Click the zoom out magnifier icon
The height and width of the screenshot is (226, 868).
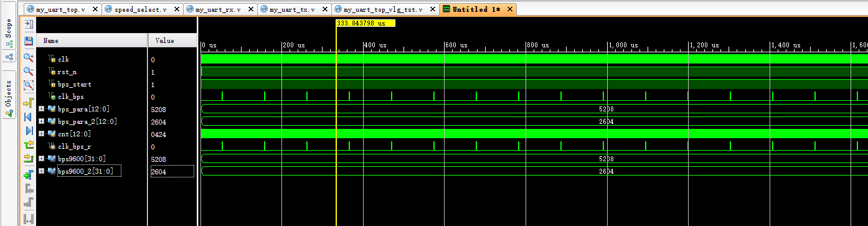(28, 71)
